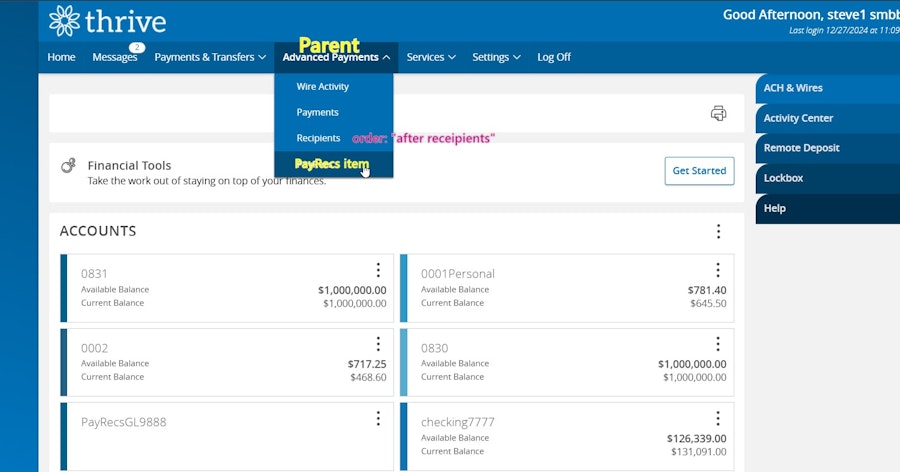Viewport: 900px width, 472px height.
Task: Collapse the Advanced Payments menu
Action: click(x=336, y=57)
